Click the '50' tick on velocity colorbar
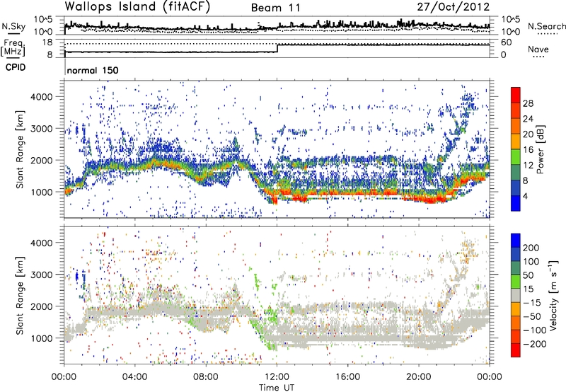The width and height of the screenshot is (566, 392). (528, 275)
